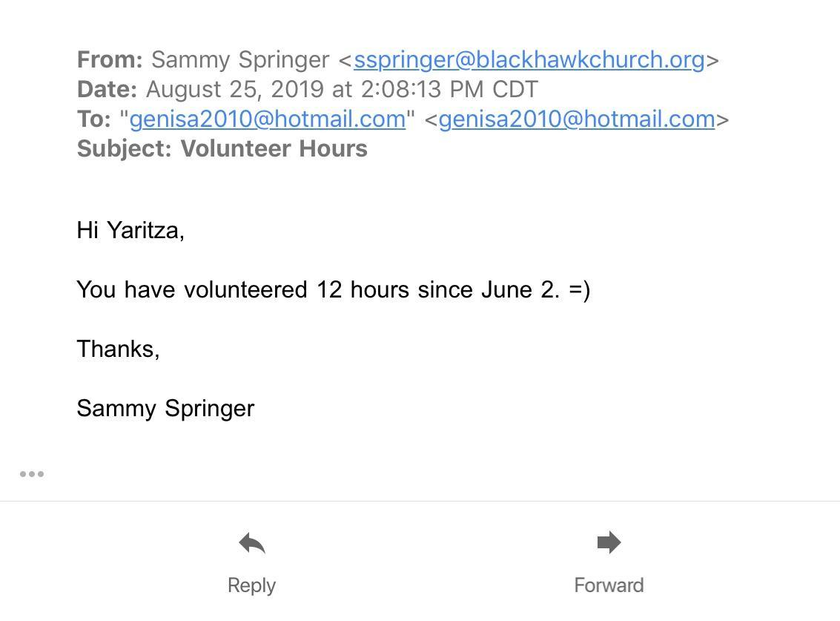Click the August 25, 2019 timestamp
Viewport: 840px width, 621px height.
point(342,90)
